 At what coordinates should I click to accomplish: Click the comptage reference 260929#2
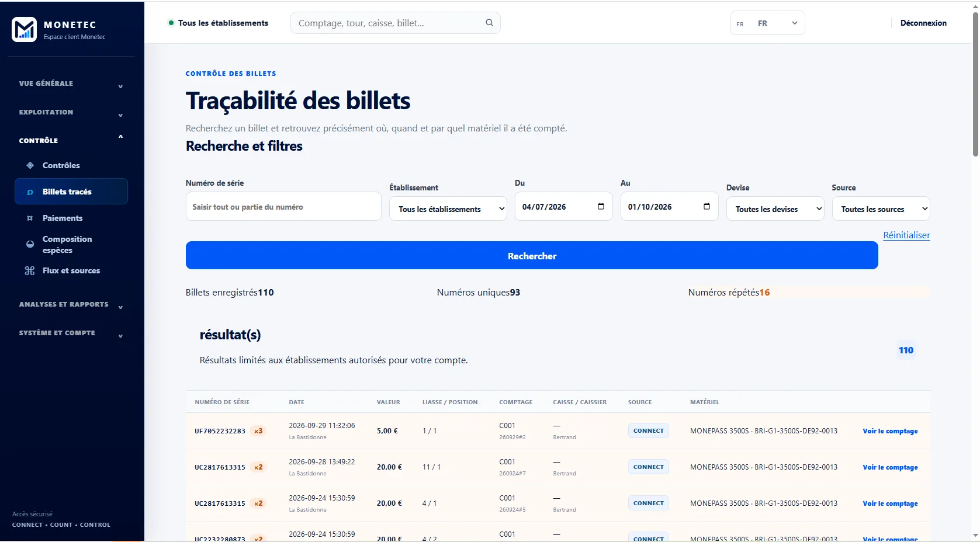pos(512,437)
